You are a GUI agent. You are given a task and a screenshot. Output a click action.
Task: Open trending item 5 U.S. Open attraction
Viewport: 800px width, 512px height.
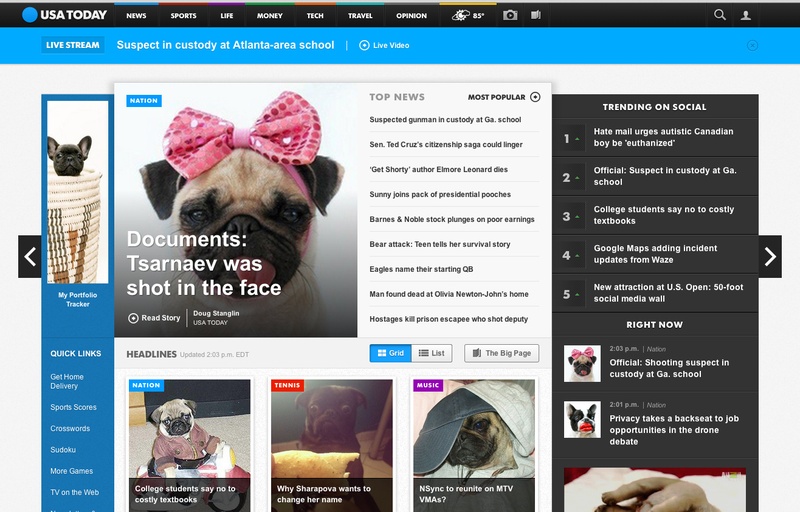668,293
